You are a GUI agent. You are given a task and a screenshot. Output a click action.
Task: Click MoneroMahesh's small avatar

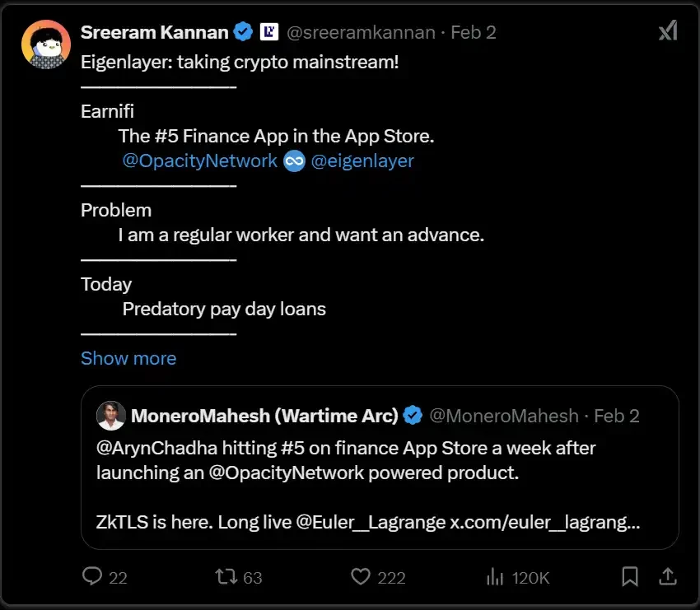pos(111,416)
